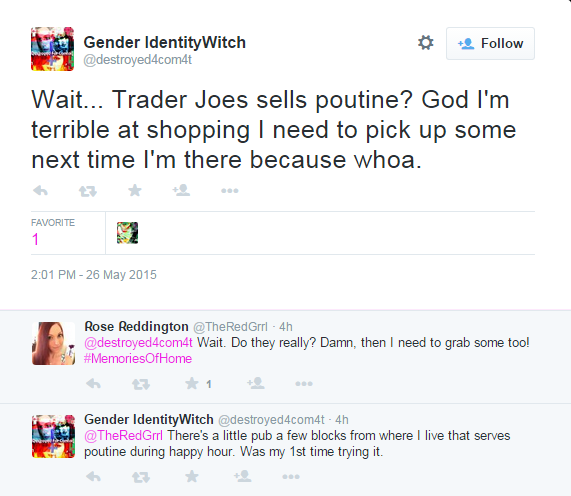Reply to Rose Reddington's tweet

[x=93, y=383]
